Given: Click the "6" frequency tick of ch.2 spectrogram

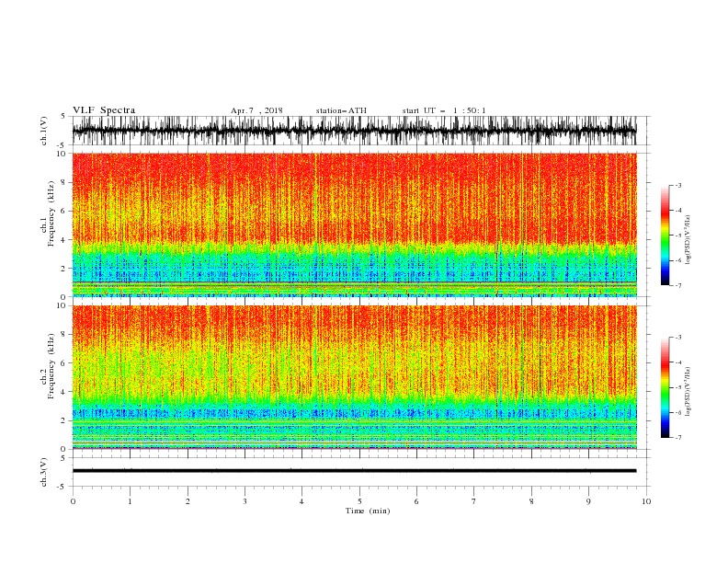Looking at the screenshot, I should pos(63,363).
